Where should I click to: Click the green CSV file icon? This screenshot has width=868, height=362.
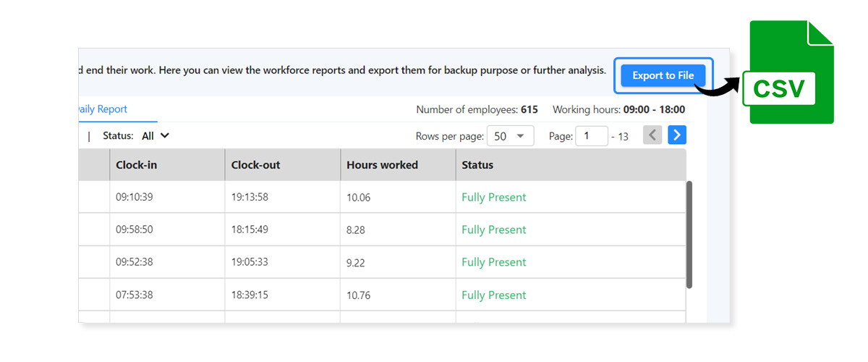click(791, 73)
